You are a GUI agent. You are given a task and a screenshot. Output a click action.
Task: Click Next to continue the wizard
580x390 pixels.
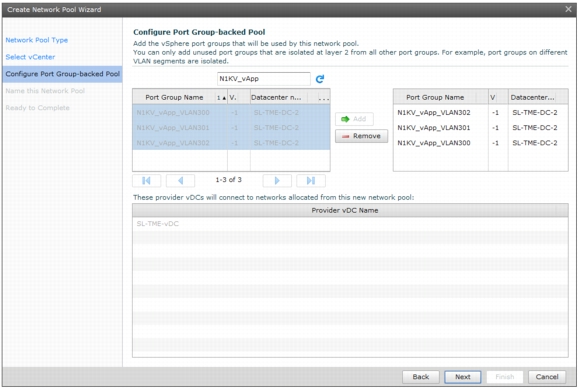click(463, 377)
